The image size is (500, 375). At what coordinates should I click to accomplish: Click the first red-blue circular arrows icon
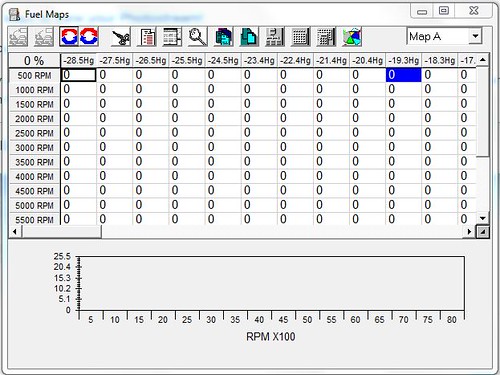tap(69, 36)
